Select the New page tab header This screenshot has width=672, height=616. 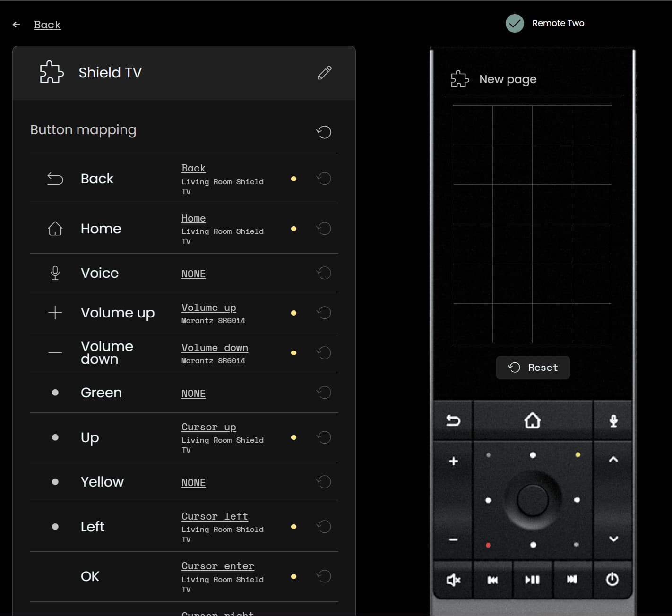[507, 79]
